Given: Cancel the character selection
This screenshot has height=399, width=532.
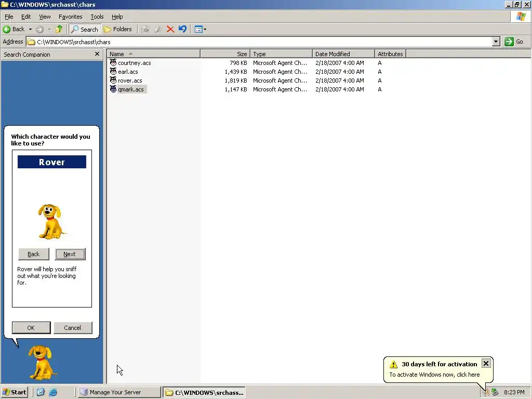Looking at the screenshot, I should click(73, 328).
